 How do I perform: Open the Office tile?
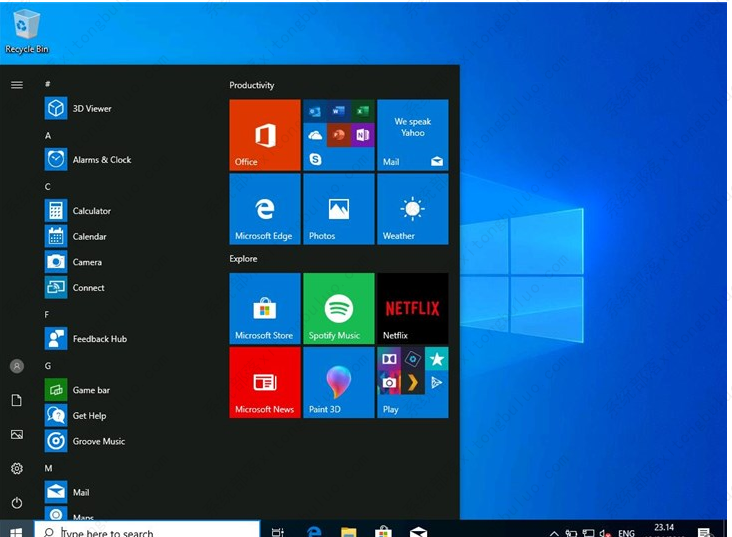click(x=264, y=135)
